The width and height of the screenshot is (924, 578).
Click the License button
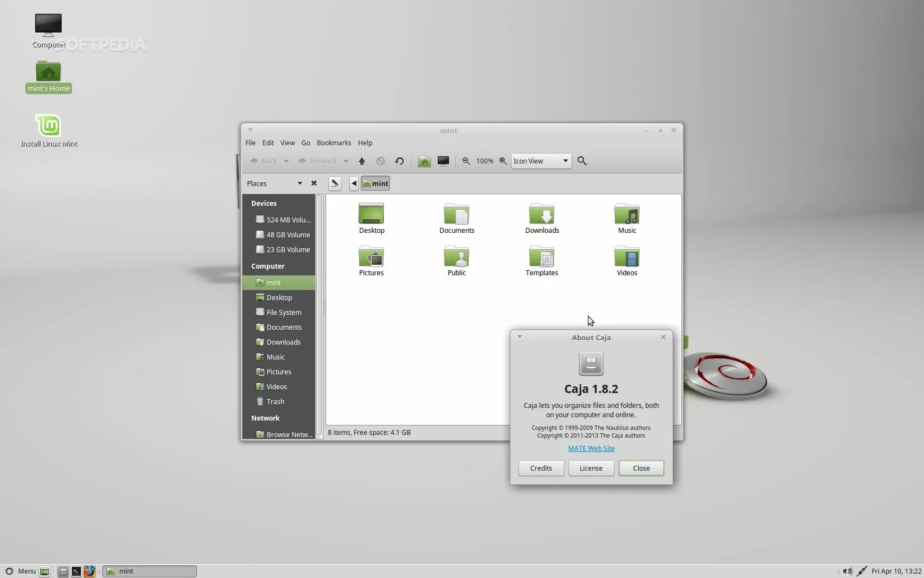(x=591, y=468)
